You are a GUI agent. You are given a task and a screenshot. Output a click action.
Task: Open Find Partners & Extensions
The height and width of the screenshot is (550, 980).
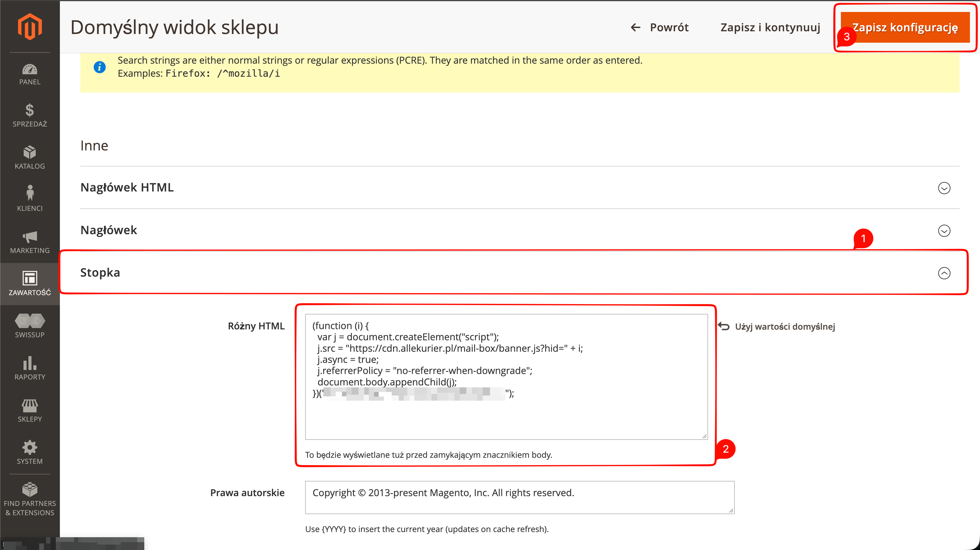30,499
